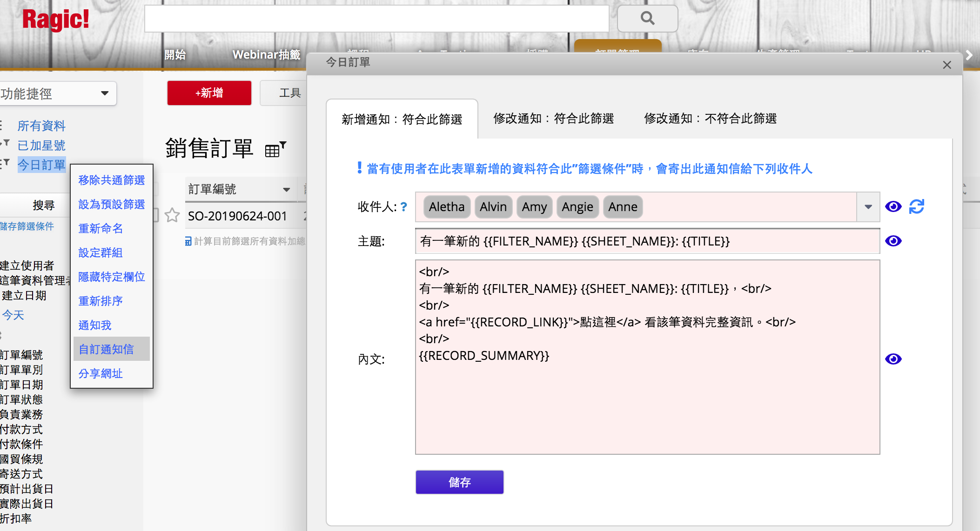The width and height of the screenshot is (980, 531).
Task: Open record SO-20190624-001
Action: pyautogui.click(x=237, y=216)
